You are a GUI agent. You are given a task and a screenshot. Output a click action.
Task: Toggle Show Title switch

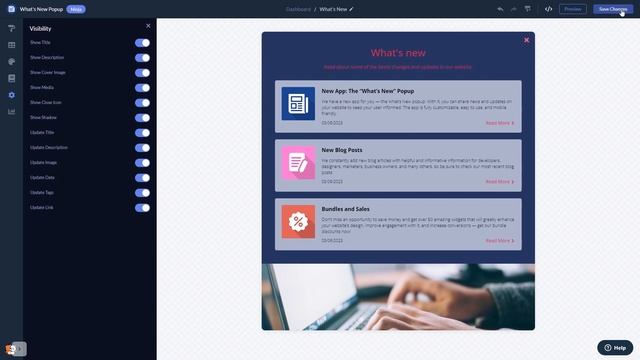coord(142,43)
